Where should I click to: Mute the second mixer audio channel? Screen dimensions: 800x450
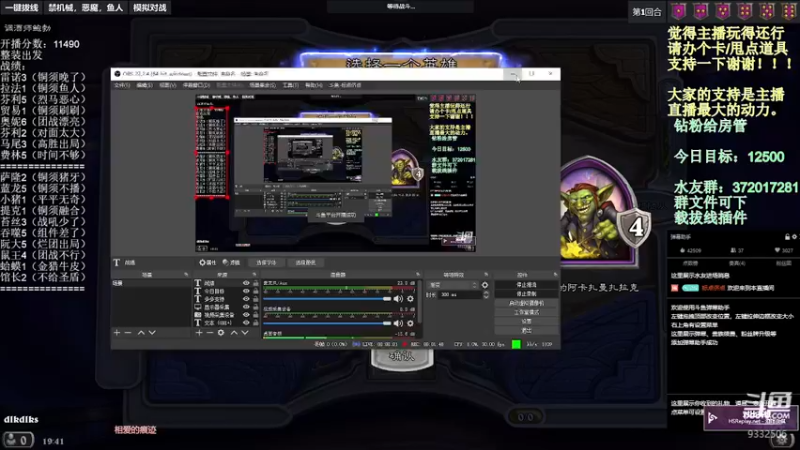point(398,323)
